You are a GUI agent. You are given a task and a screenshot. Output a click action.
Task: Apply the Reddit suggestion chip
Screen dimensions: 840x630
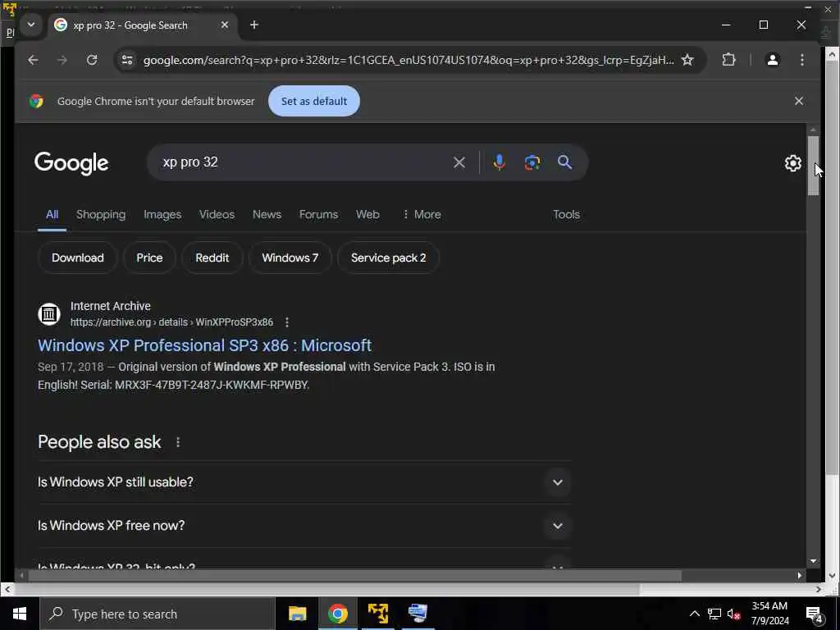pos(212,258)
